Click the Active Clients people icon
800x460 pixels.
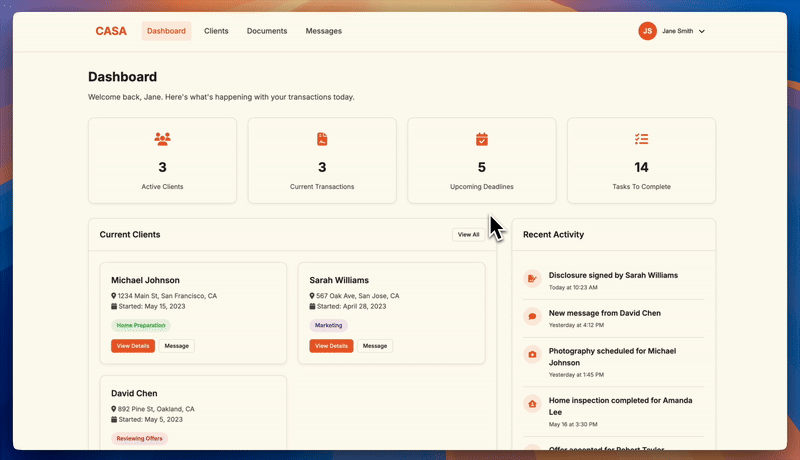point(162,139)
